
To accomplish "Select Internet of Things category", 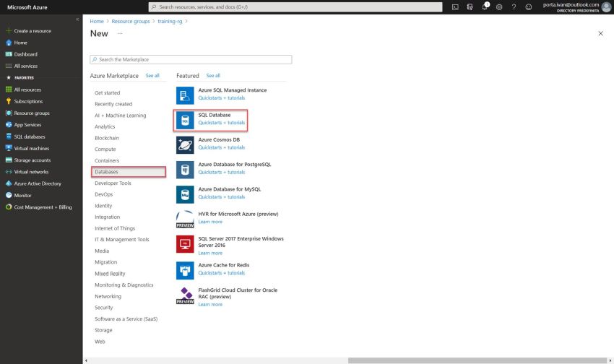I will click(x=115, y=228).
